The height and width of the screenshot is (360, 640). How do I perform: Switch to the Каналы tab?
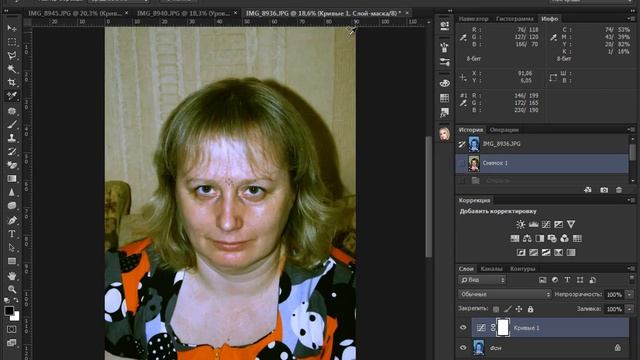point(491,269)
